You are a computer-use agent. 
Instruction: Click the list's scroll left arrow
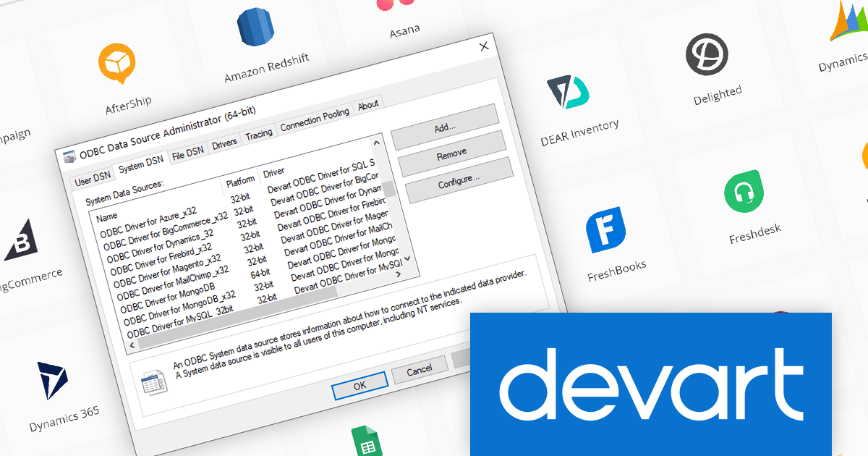coord(131,345)
